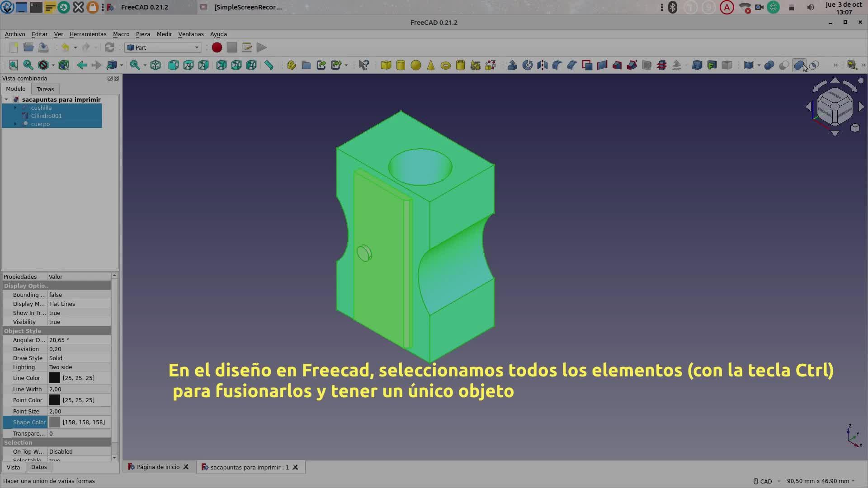Viewport: 868px width, 488px height.
Task: Expand the cuchilla tree item
Action: (x=15, y=108)
